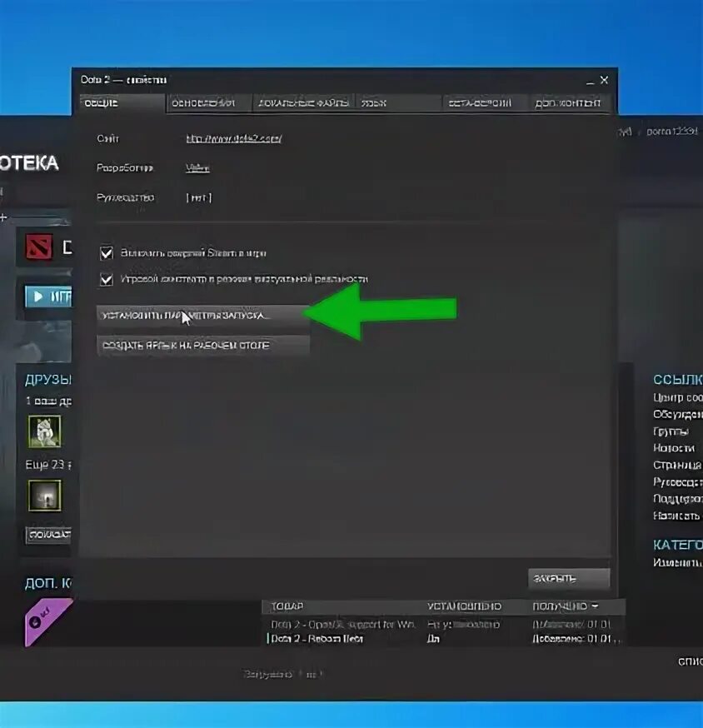Open Руководства link in Steam links
Viewport: 703px width, 728px height.
[x=677, y=482]
